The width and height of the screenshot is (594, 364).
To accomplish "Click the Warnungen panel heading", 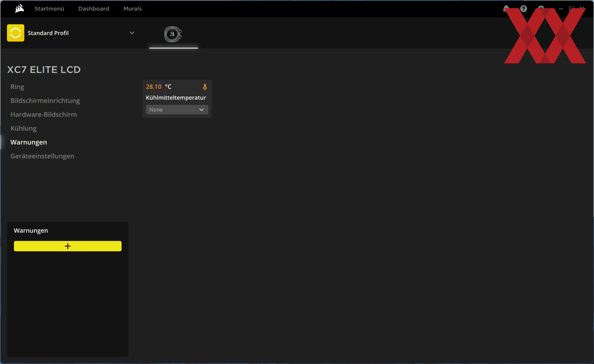I will [x=31, y=231].
